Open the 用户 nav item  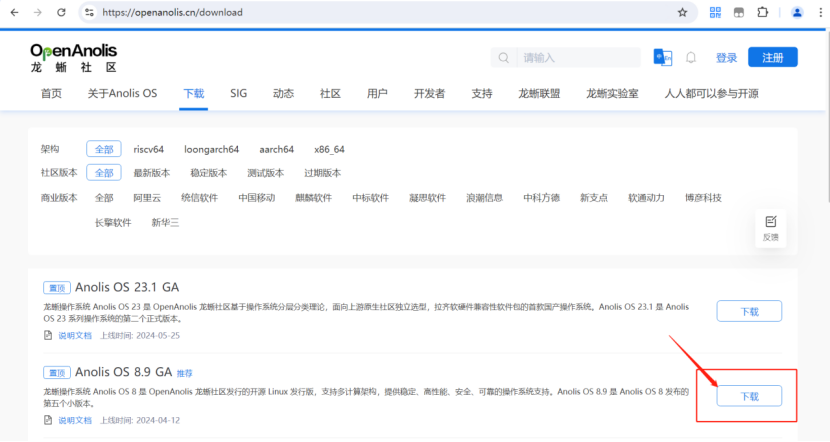(x=377, y=94)
